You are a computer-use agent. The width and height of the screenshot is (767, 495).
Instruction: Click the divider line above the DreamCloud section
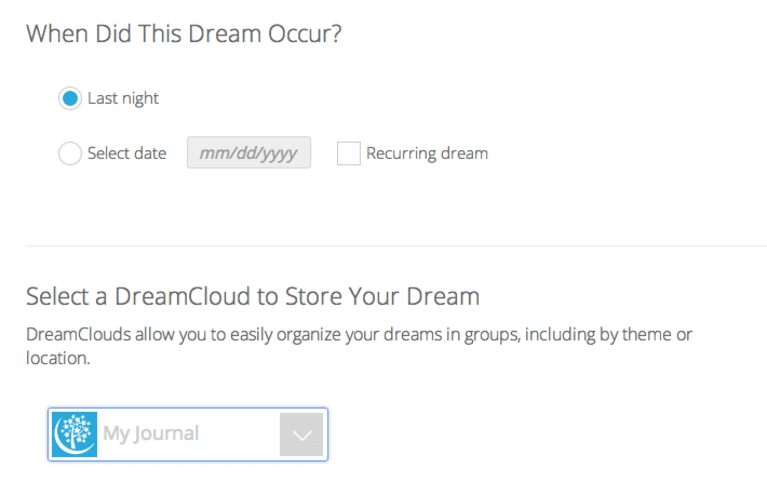[396, 246]
